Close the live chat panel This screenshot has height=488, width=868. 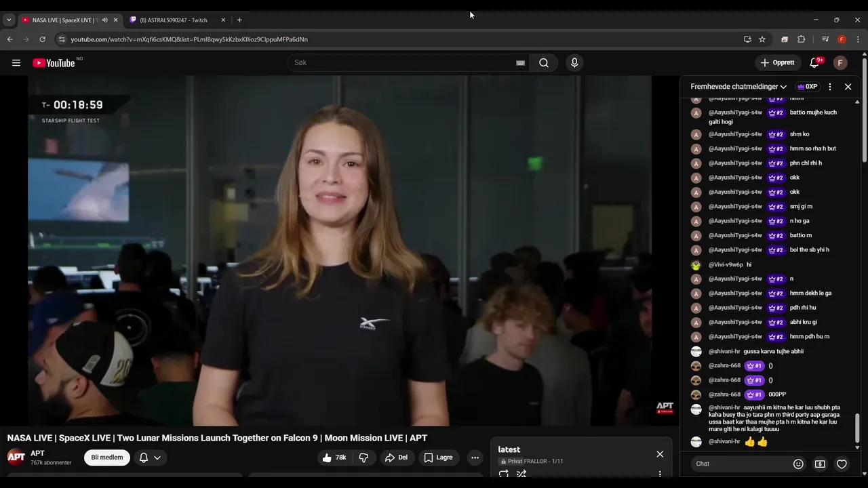pos(848,87)
